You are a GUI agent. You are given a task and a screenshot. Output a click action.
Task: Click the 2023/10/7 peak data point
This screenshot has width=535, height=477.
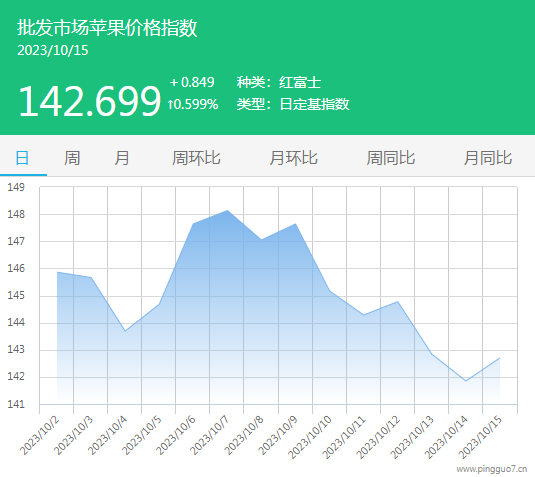[x=228, y=211]
